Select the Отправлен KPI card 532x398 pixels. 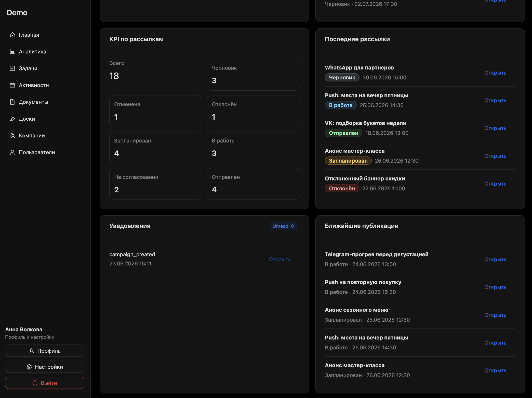point(253,184)
